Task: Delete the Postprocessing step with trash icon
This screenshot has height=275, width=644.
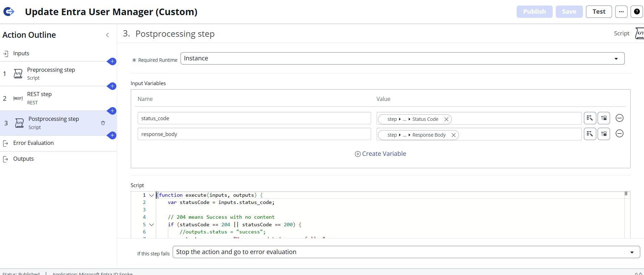Action: click(103, 123)
